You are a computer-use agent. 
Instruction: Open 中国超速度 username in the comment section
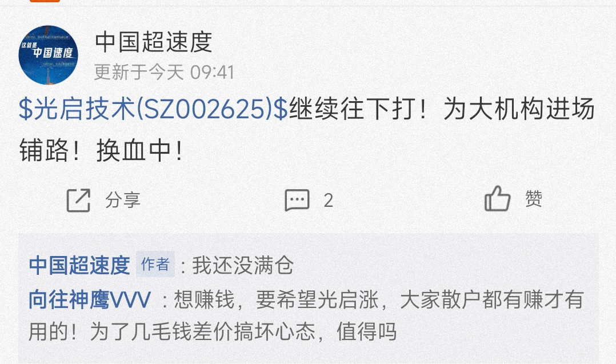[x=79, y=265]
